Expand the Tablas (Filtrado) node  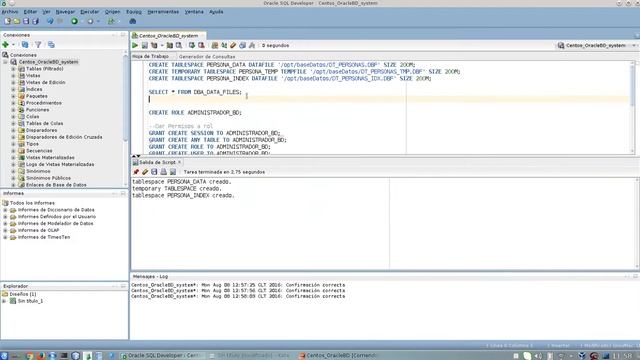pos(13,69)
